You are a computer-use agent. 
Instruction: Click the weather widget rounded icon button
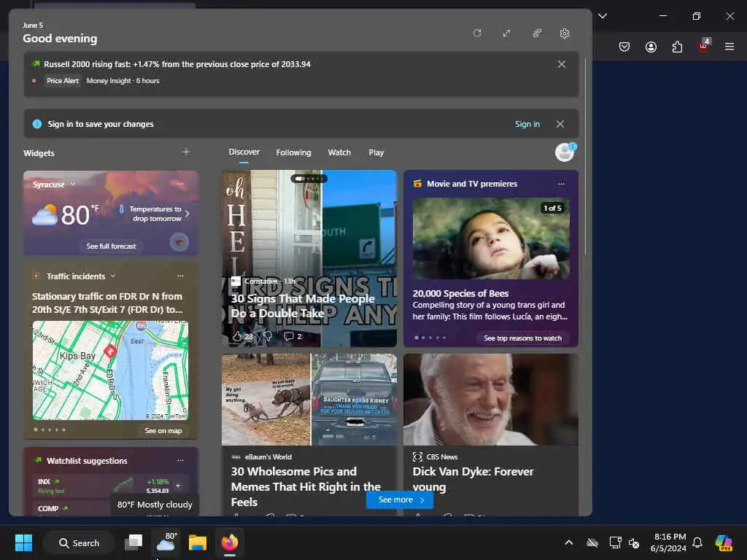[179, 242]
